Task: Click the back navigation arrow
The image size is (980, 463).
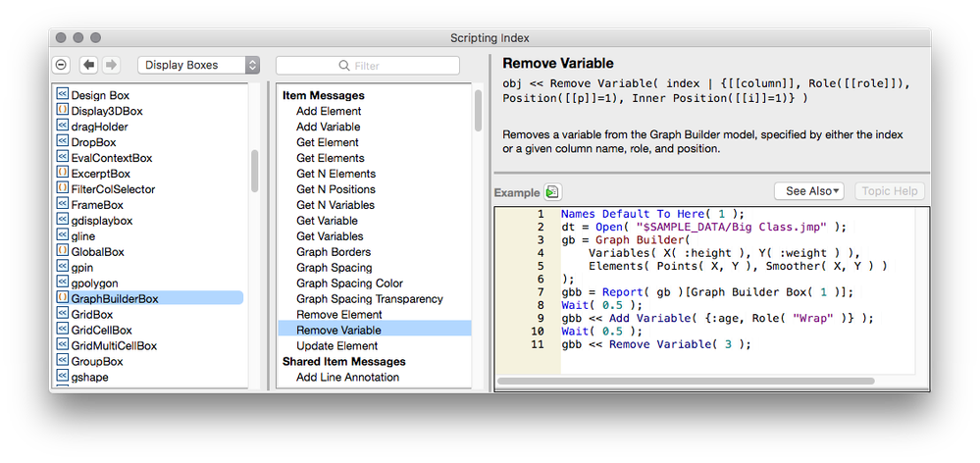Action: [89, 65]
